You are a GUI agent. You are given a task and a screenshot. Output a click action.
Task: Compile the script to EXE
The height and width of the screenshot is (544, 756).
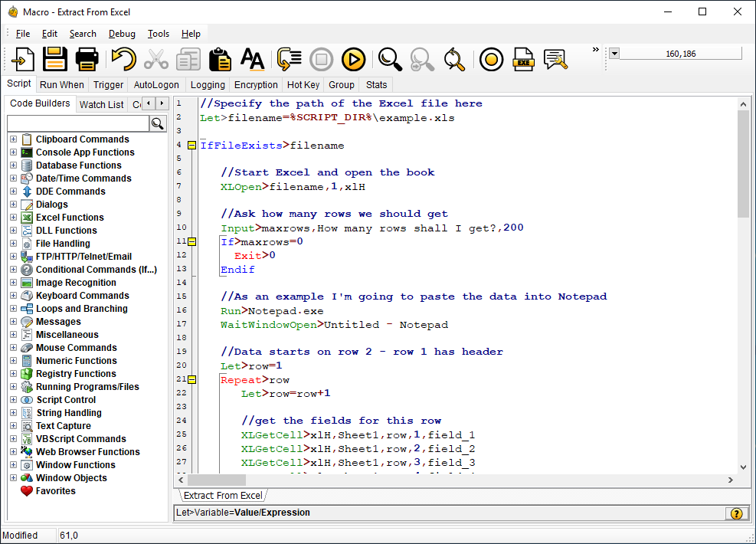[x=523, y=59]
